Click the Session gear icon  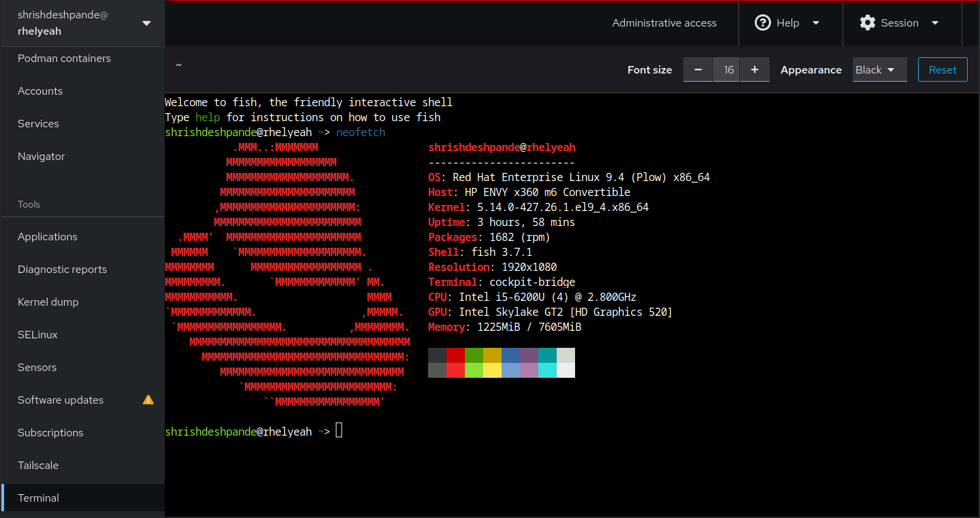point(868,22)
